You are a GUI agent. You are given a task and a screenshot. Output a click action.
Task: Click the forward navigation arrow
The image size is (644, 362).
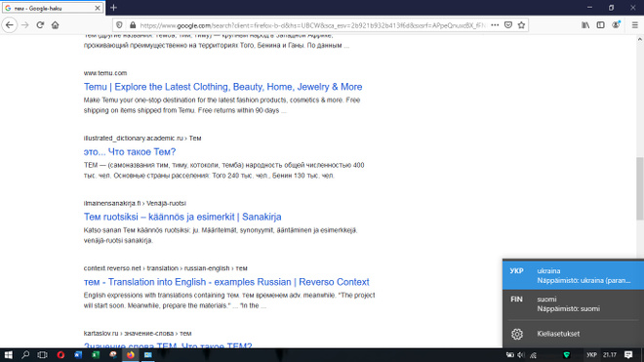25,25
